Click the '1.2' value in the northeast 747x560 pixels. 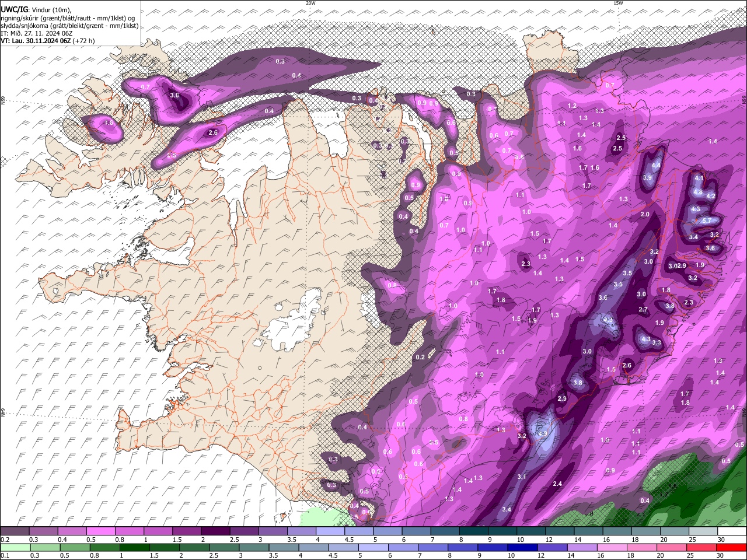point(572,106)
